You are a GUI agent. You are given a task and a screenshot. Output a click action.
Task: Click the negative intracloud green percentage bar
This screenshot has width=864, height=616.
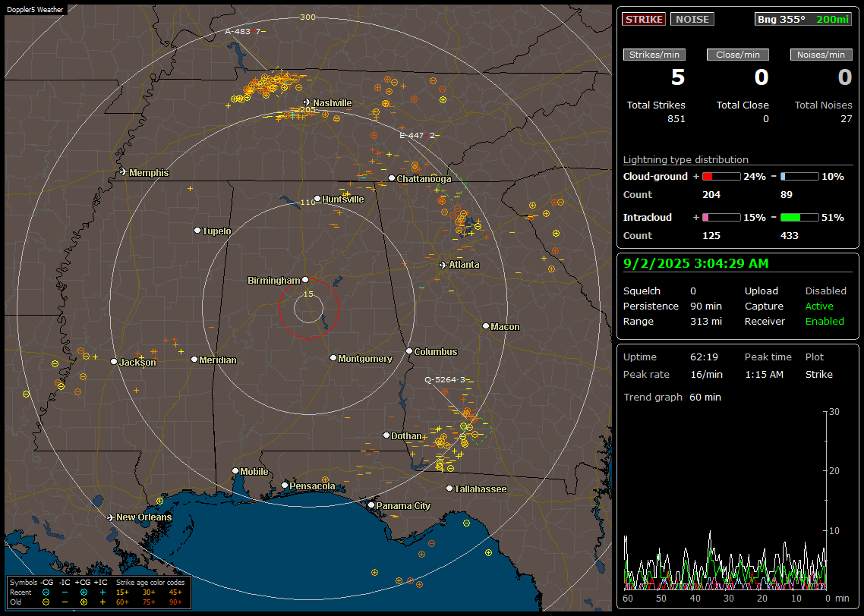pos(799,218)
